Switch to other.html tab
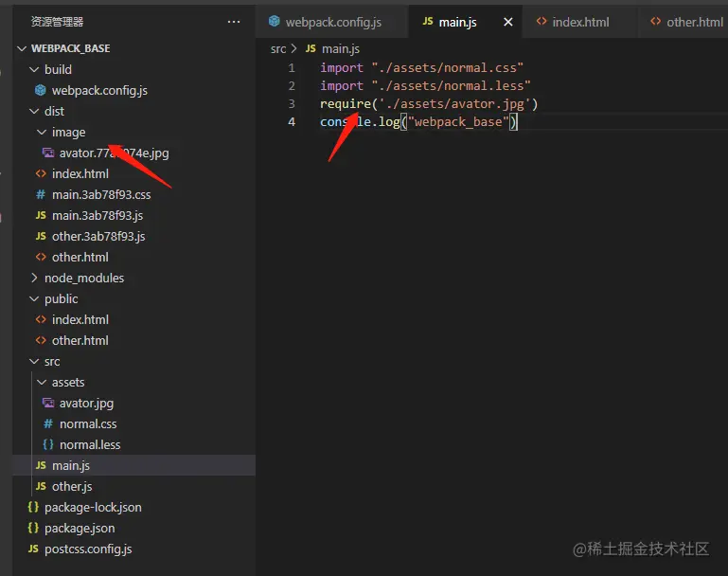 click(x=683, y=22)
